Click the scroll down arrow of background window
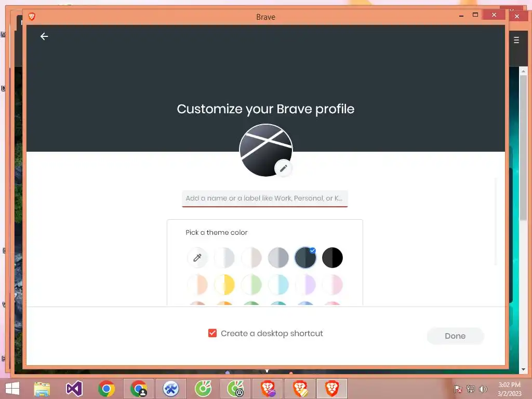 point(523,369)
